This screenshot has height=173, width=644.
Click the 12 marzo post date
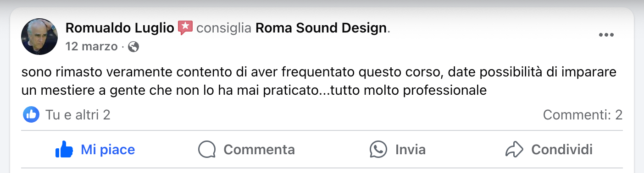91,46
